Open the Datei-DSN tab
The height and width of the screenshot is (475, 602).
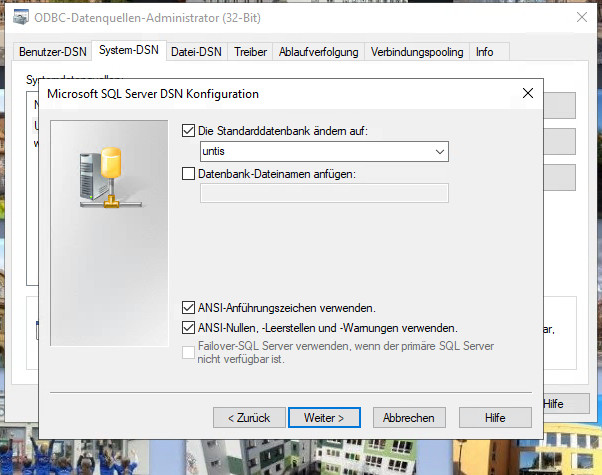point(196,51)
